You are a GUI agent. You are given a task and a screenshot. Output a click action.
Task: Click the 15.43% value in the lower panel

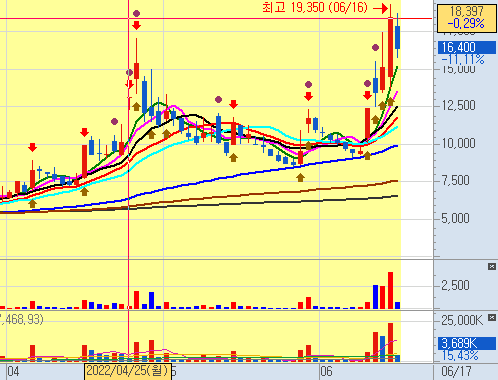pyautogui.click(x=460, y=356)
